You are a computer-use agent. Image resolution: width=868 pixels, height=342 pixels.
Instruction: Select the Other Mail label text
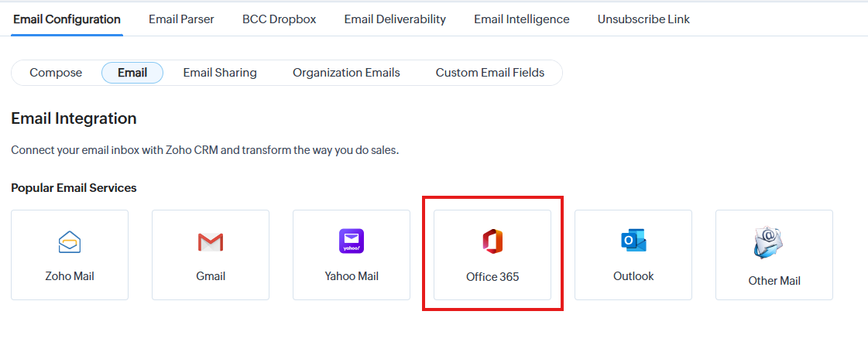click(x=774, y=281)
